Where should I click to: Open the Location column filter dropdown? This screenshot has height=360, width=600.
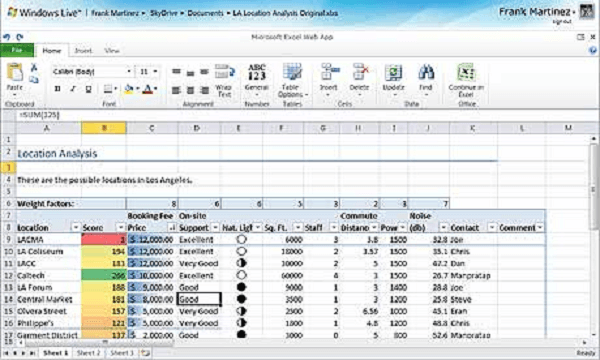click(75, 228)
